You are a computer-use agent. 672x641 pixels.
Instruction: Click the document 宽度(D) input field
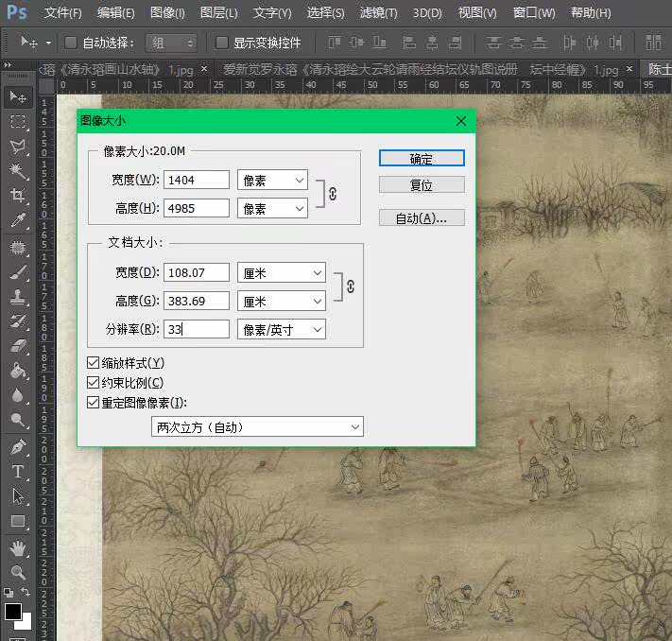(x=197, y=272)
